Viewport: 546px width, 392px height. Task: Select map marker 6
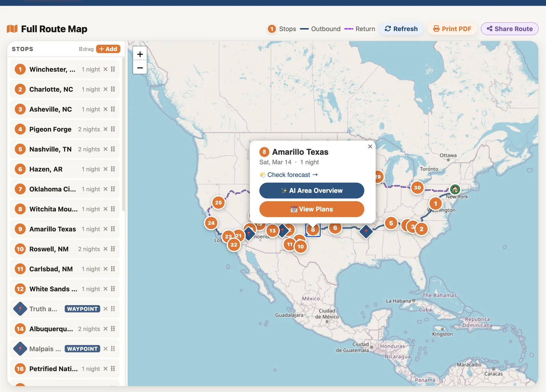[335, 228]
